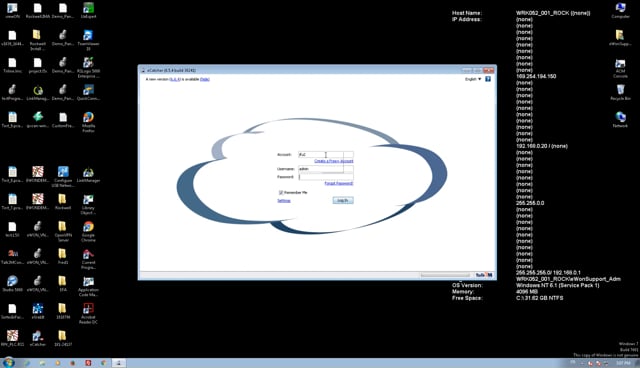This screenshot has width=640, height=368.
Task: Click the taskbar clock
Action: coord(623,363)
